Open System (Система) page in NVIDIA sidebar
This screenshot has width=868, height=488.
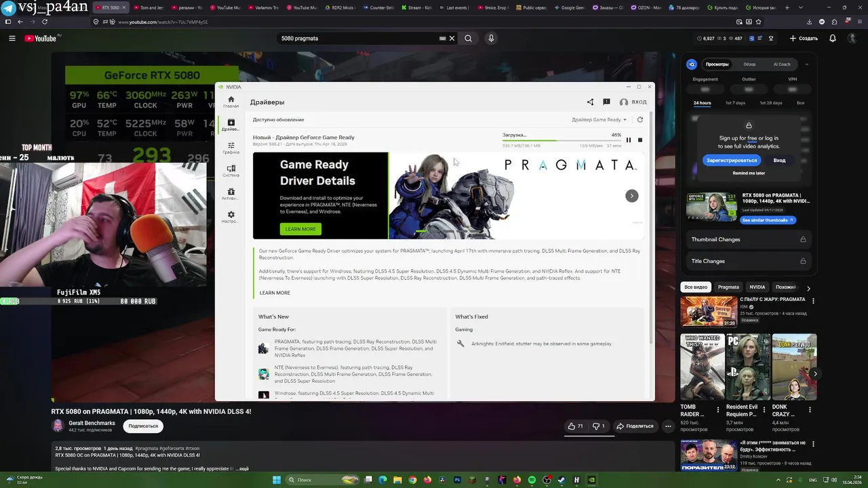pyautogui.click(x=231, y=171)
